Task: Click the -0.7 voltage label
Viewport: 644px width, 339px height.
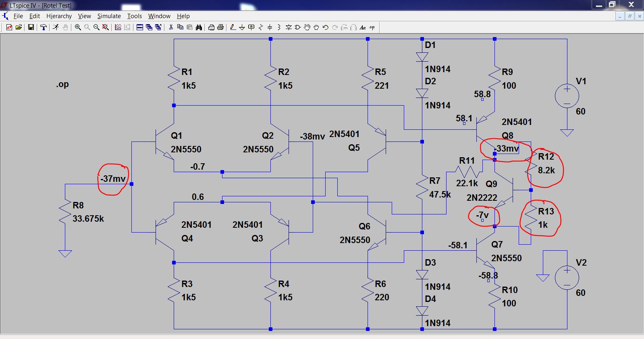Action: point(197,166)
